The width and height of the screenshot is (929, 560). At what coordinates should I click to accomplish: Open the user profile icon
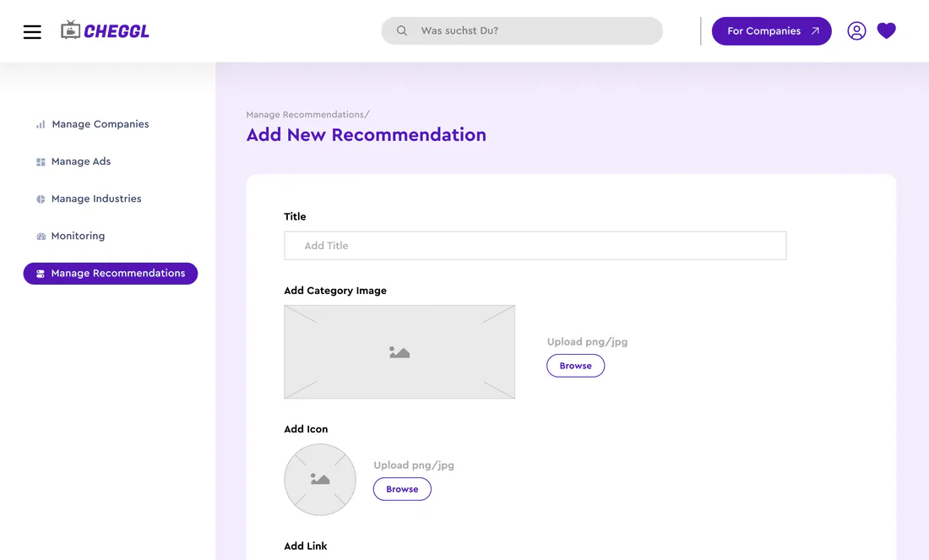[x=856, y=30]
